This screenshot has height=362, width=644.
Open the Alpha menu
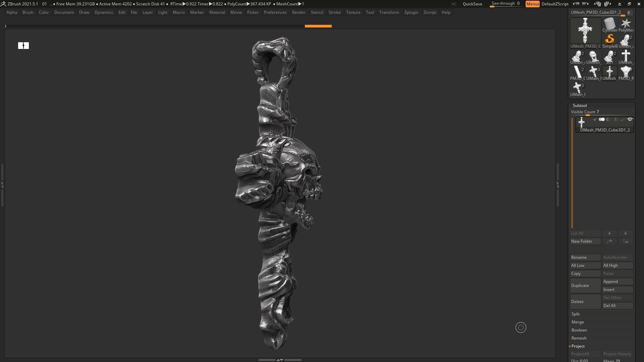[11, 12]
